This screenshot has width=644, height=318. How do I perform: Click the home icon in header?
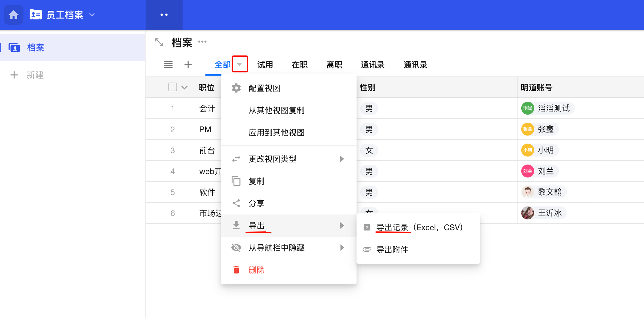[x=13, y=15]
